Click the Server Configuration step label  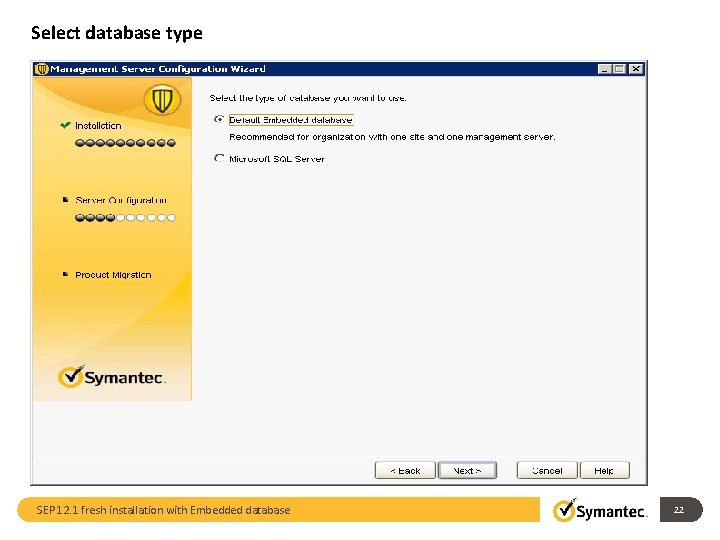(x=121, y=200)
